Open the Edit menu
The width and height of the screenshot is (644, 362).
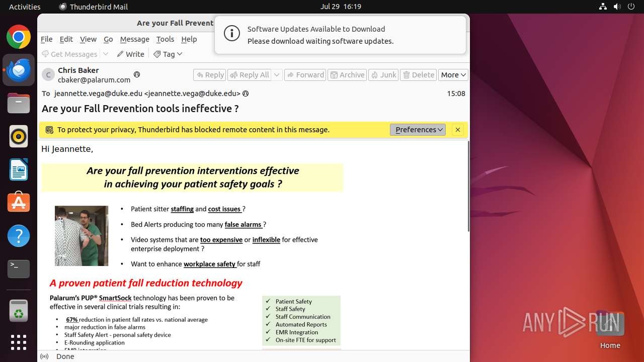66,39
